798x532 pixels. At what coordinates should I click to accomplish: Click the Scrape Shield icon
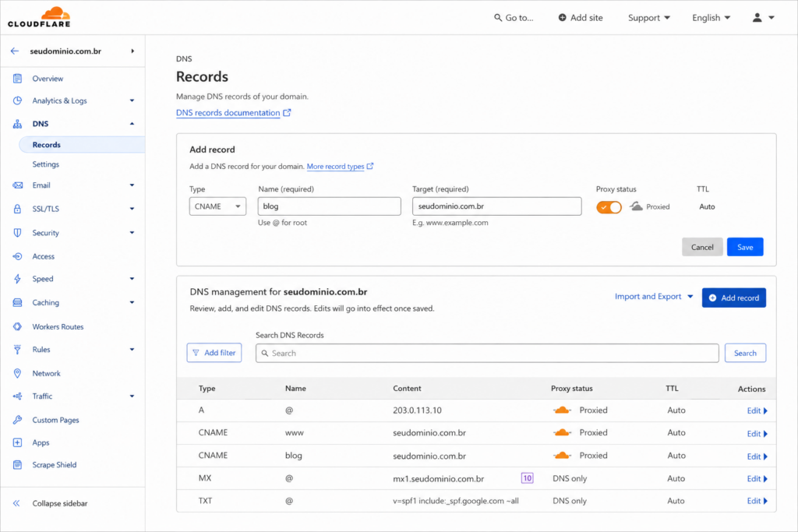click(17, 464)
